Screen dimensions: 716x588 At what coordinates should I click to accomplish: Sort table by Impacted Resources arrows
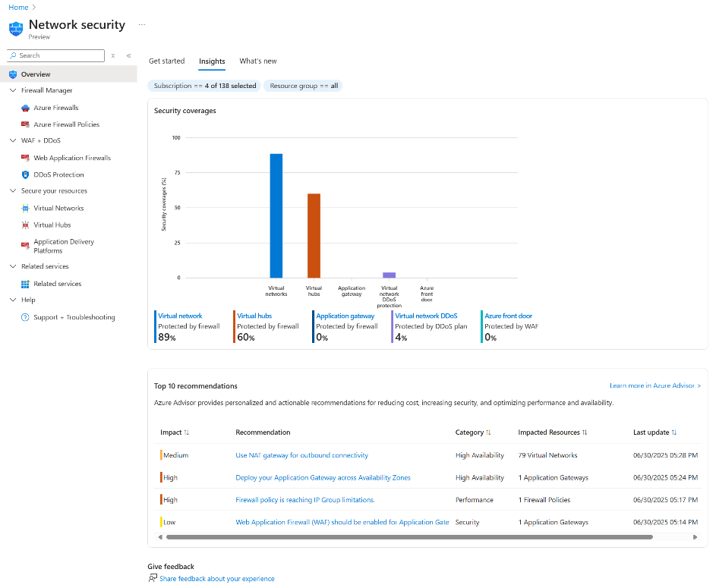[585, 432]
